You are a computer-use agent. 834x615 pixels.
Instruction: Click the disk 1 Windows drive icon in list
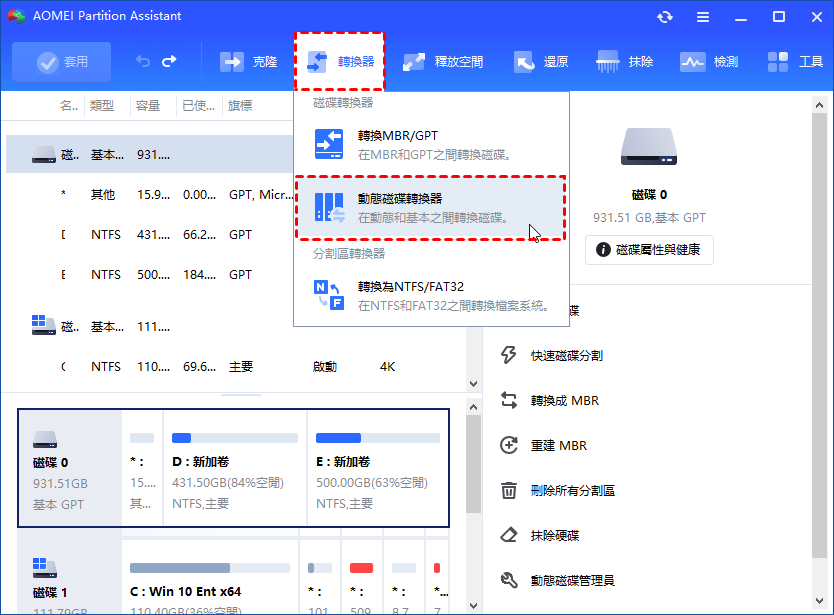(x=43, y=325)
